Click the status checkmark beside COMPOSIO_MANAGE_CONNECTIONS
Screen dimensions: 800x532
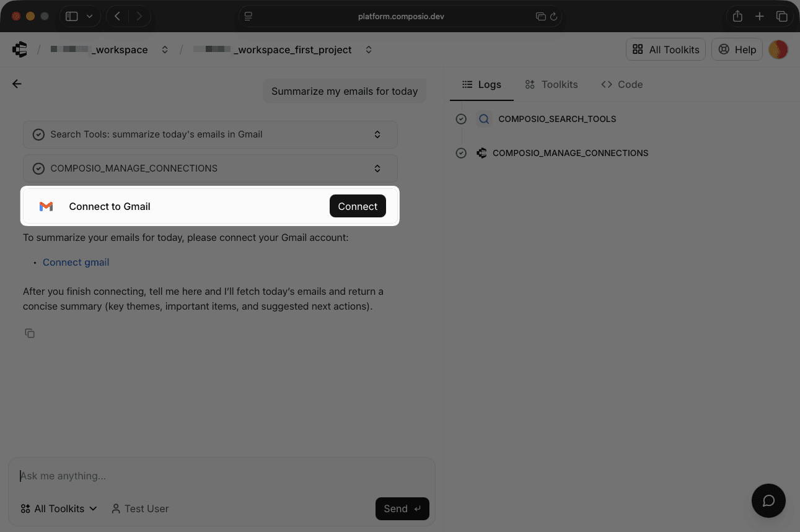tap(461, 153)
